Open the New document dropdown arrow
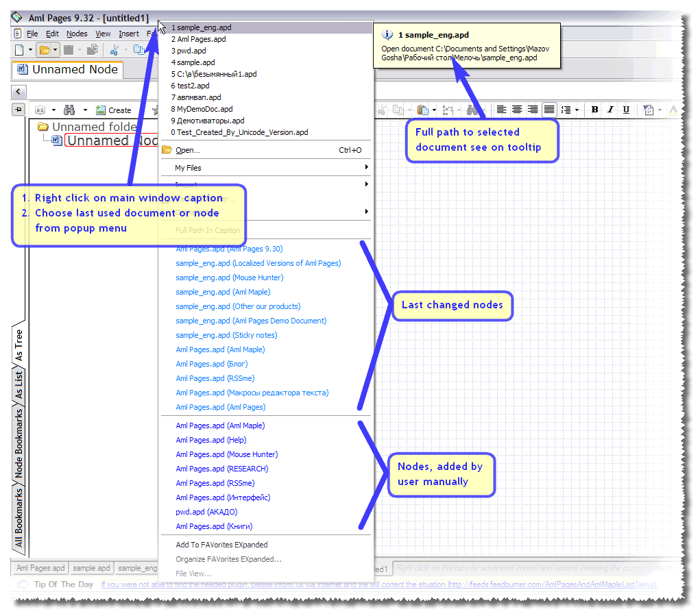The width and height of the screenshot is (700, 616). (30, 50)
